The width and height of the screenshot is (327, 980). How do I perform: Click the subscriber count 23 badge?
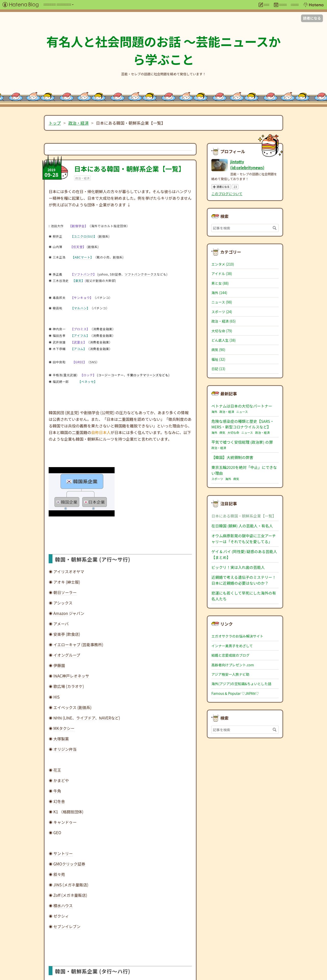[x=235, y=186]
